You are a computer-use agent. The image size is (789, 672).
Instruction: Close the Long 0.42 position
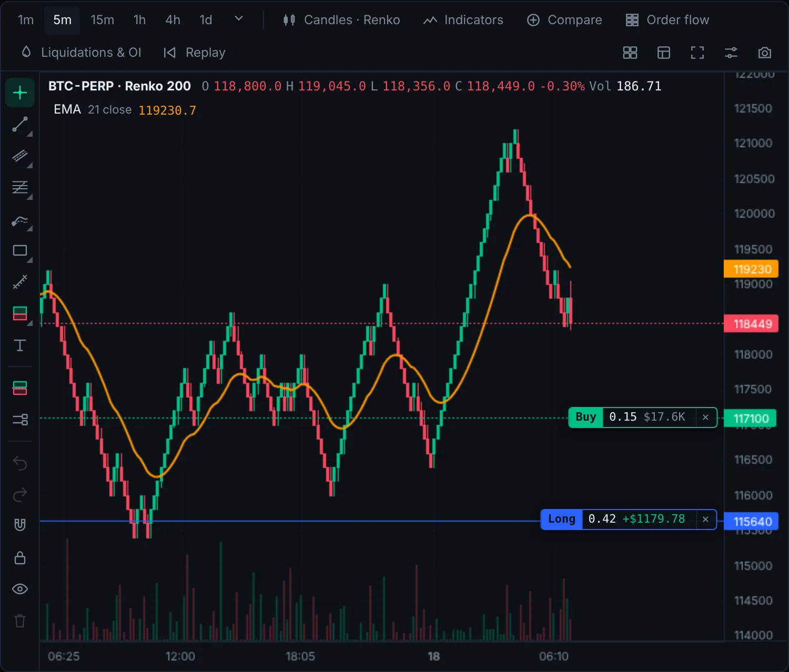point(706,520)
